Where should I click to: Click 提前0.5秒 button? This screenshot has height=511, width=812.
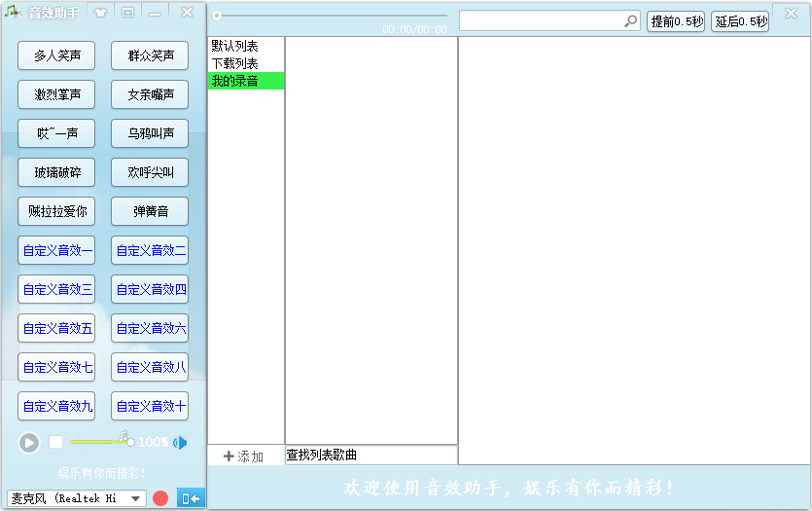[676, 21]
